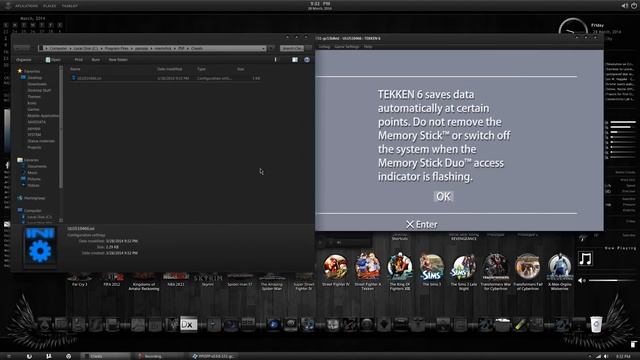Launch Kingdoms of Amalur Reckoning shortcut
This screenshot has height=360, width=640.
[144, 282]
